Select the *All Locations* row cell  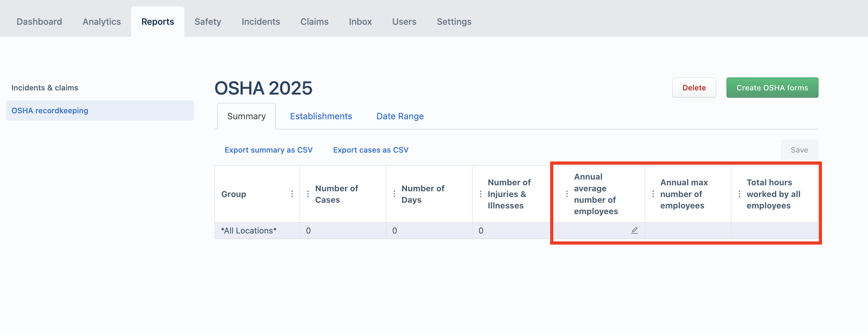click(257, 231)
